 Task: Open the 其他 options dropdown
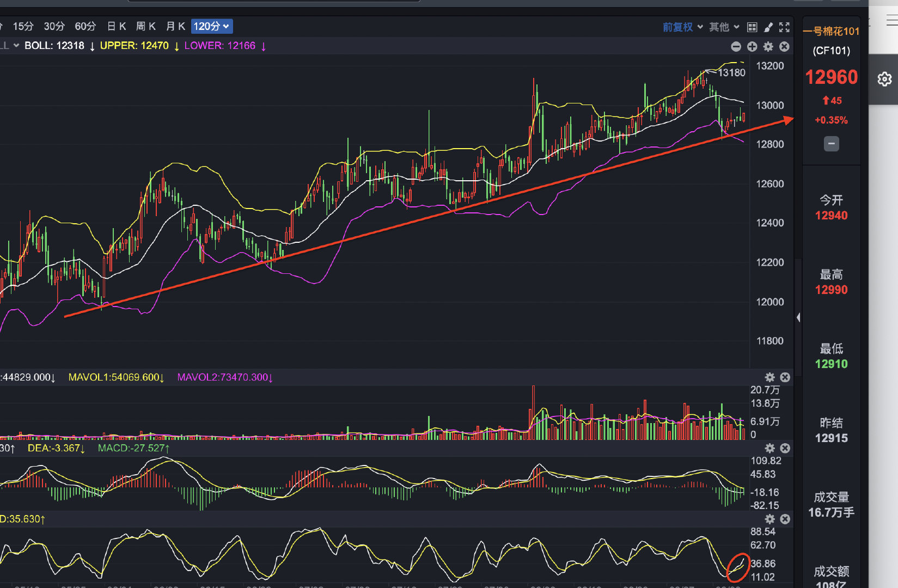click(x=724, y=27)
